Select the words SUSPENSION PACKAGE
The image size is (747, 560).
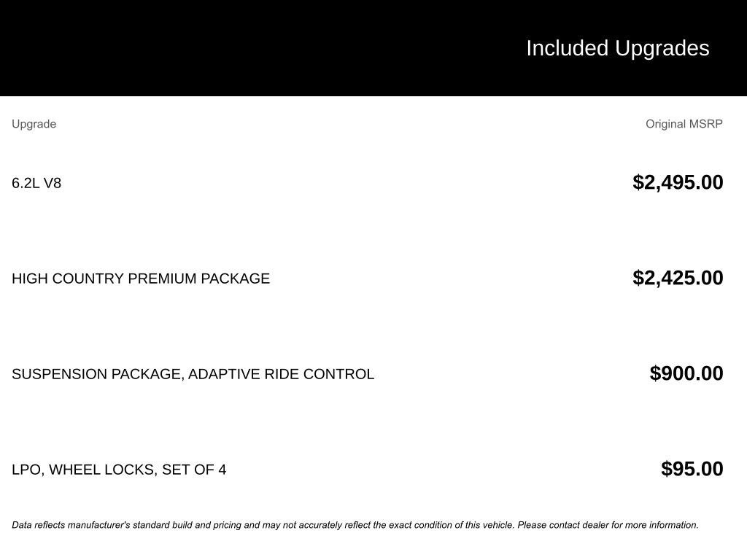point(96,374)
